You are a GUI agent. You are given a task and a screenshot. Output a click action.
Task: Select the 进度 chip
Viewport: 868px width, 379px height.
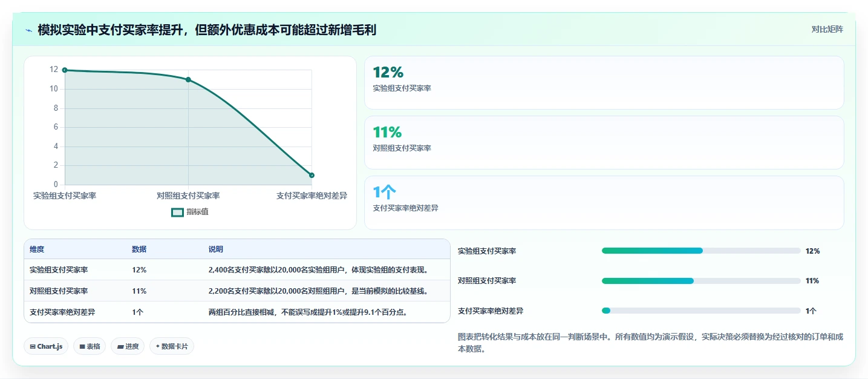tap(128, 346)
